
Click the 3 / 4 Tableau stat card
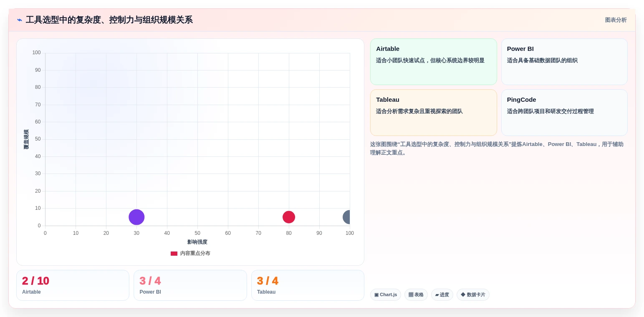pos(308,285)
